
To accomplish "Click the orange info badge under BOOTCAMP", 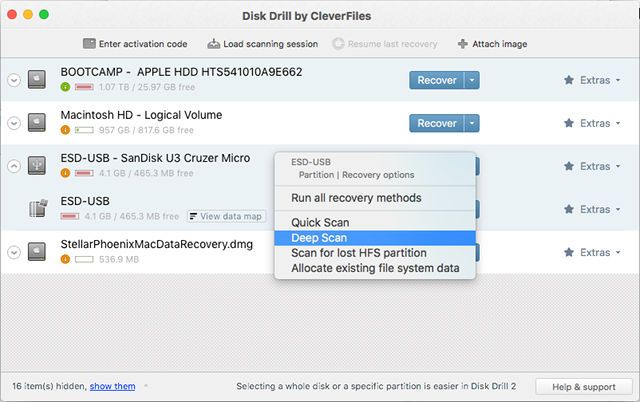I will coord(65,87).
